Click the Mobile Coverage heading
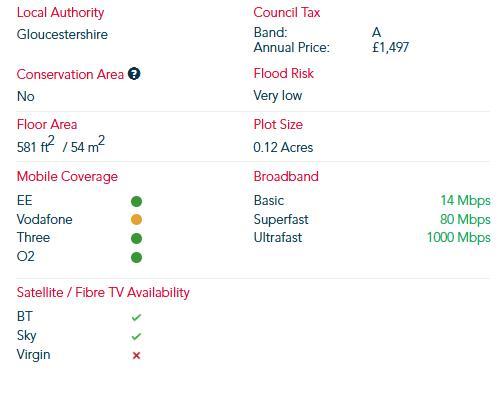Screen dimensions: 500x402 [67, 177]
